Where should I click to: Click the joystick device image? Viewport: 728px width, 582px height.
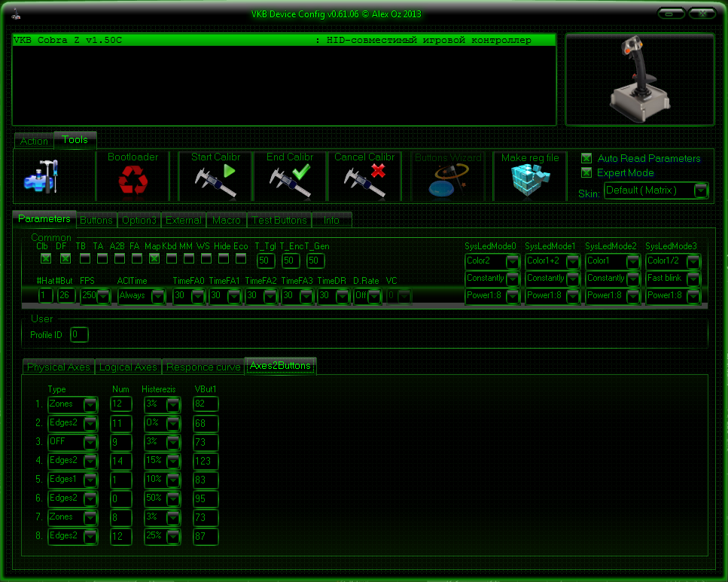click(x=639, y=79)
